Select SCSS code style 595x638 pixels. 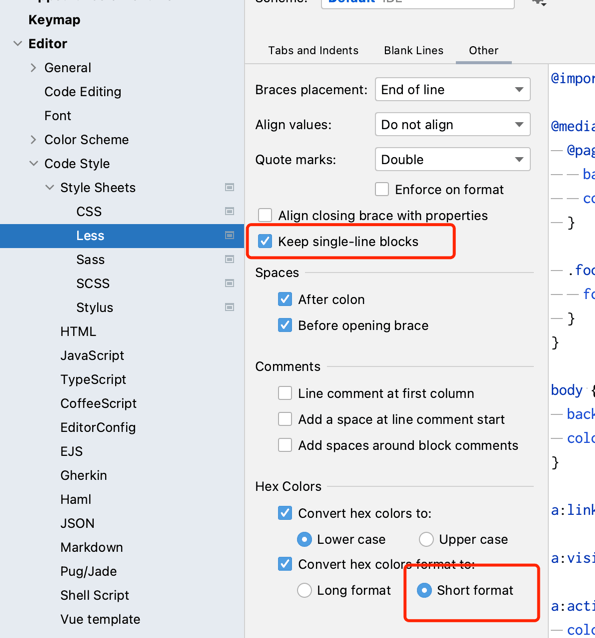tap(93, 284)
